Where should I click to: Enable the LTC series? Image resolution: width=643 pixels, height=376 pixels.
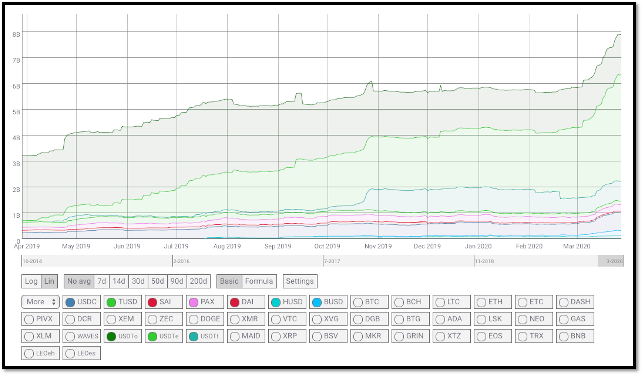[451, 302]
